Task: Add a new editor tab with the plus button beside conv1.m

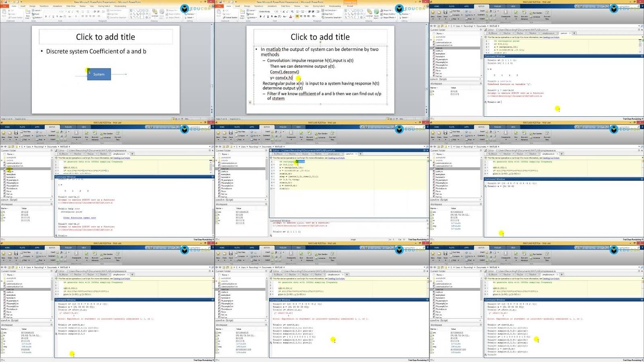Action: [360, 153]
